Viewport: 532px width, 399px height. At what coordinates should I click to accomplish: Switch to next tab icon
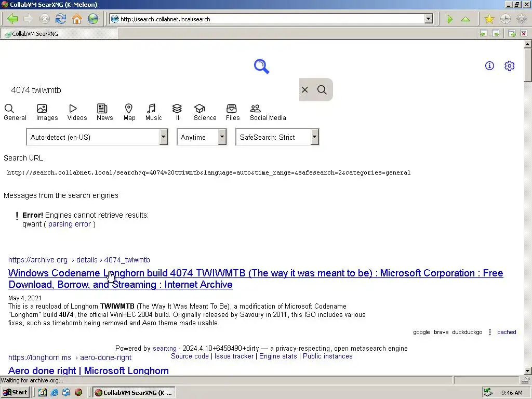pyautogui.click(x=496, y=33)
